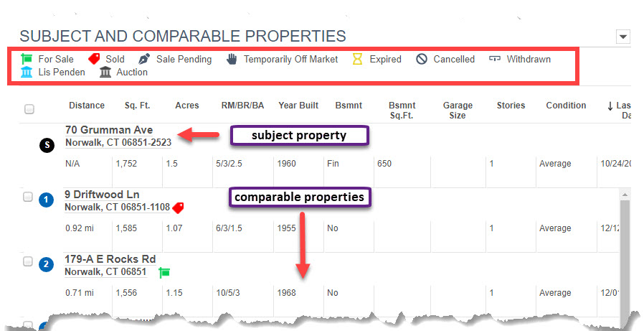Toggle the select-all checkbox in table header
The height and width of the screenshot is (331, 644).
pos(29,109)
